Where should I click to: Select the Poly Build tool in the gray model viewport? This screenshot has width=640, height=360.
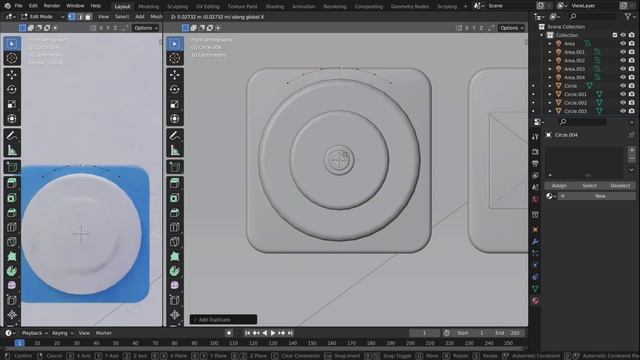[x=175, y=256]
